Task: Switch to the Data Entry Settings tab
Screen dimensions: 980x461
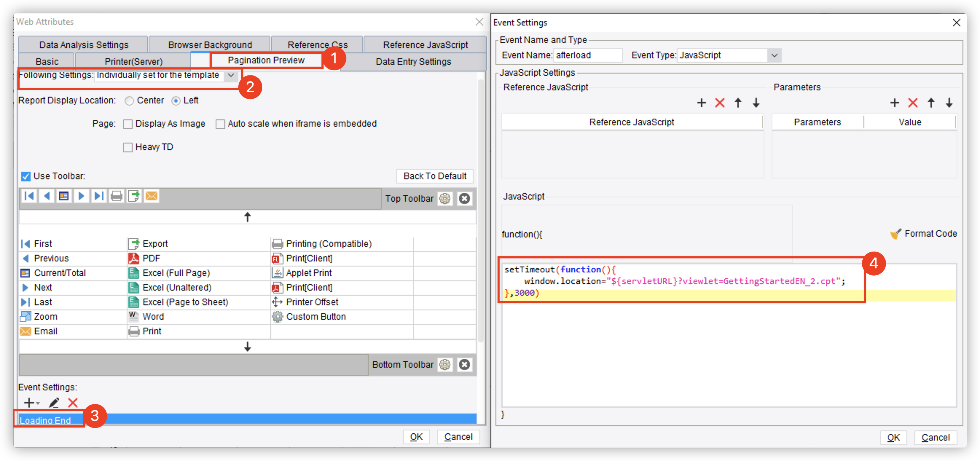Action: click(413, 62)
